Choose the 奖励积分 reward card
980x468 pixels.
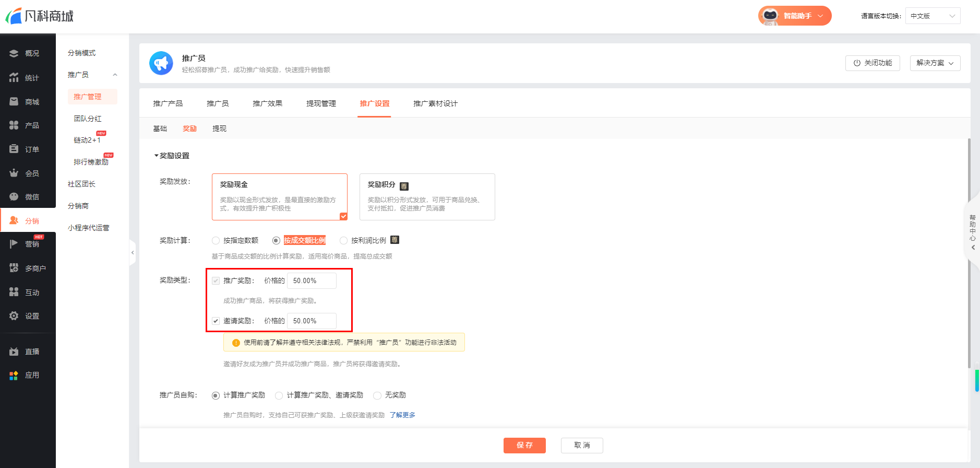[x=427, y=197]
